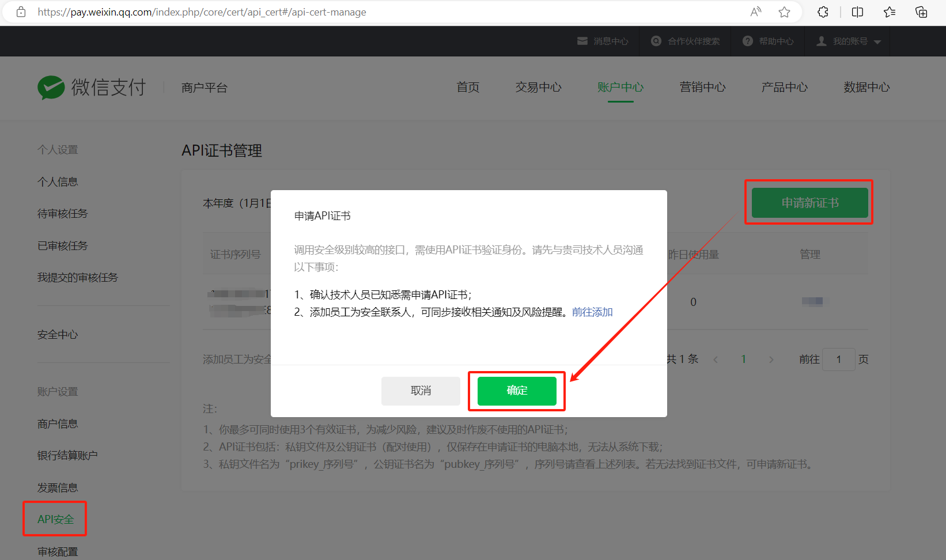Follow the 前往添加 link in dialog
The height and width of the screenshot is (560, 946).
tap(592, 312)
